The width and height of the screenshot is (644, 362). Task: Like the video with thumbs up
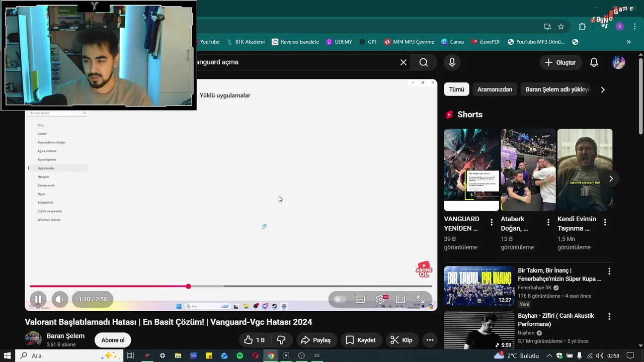(x=255, y=340)
